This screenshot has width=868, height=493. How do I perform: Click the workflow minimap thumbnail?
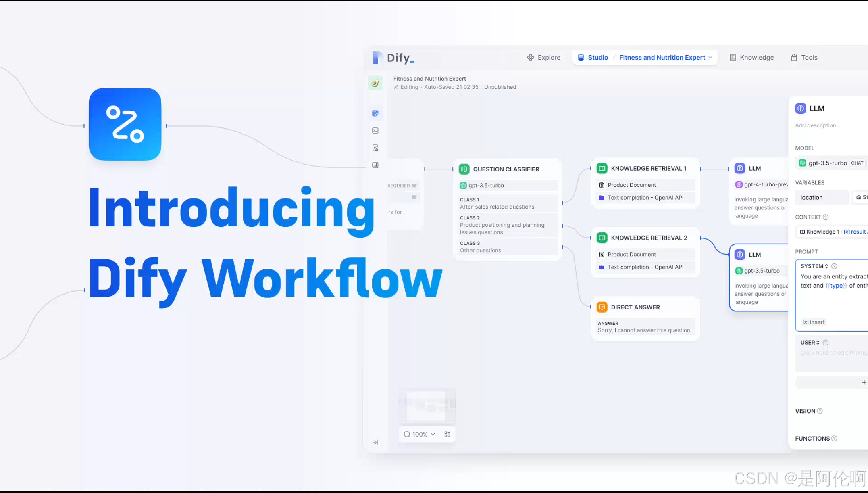point(427,405)
